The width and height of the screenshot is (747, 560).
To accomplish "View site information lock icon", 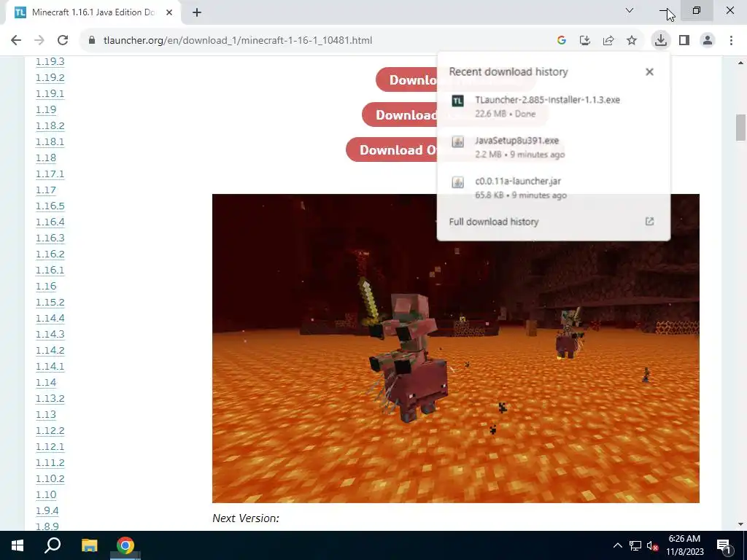I will [x=92, y=41].
